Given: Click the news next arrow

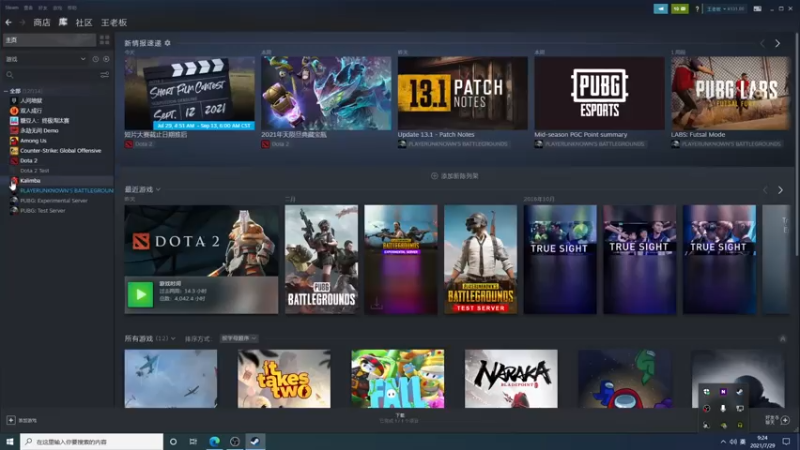Looking at the screenshot, I should point(778,43).
